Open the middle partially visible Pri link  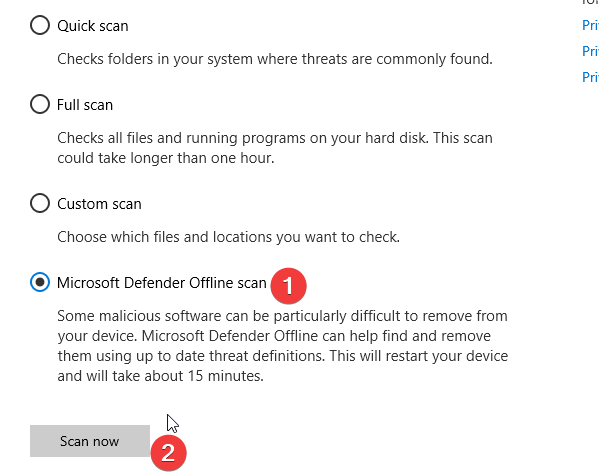point(590,51)
